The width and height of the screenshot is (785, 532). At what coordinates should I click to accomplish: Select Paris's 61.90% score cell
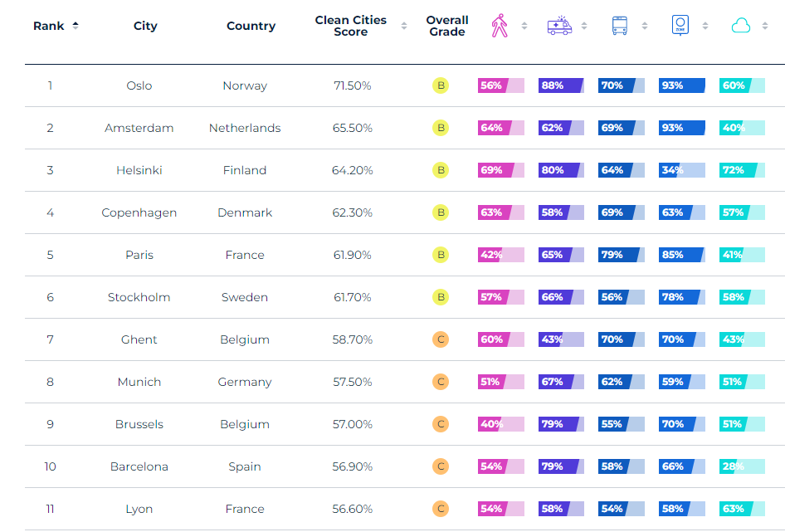pyautogui.click(x=353, y=255)
